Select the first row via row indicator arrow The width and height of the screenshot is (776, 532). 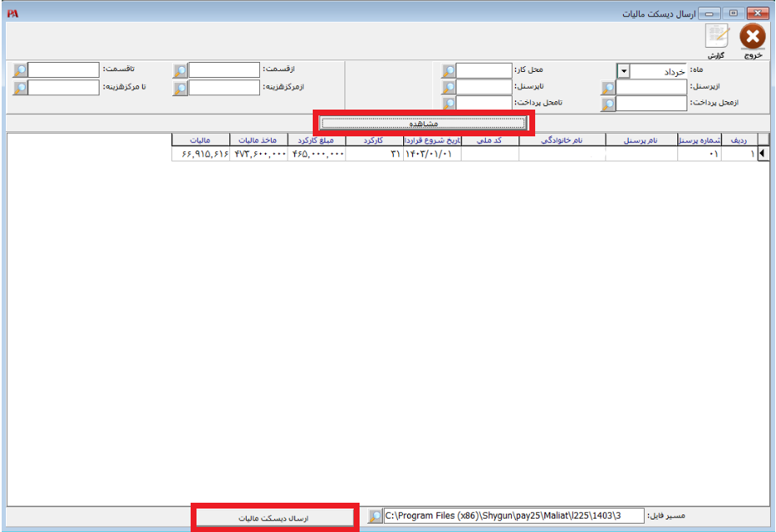(x=762, y=154)
